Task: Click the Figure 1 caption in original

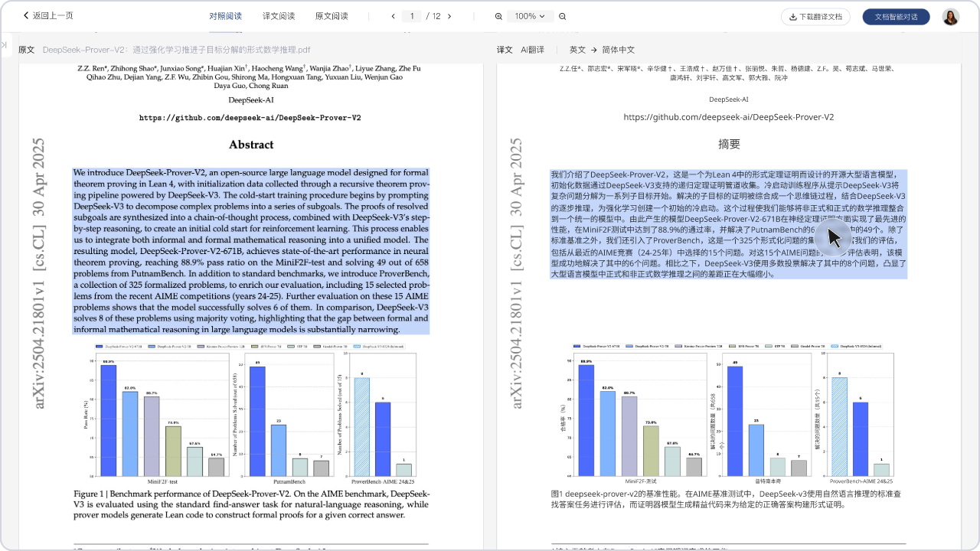Action: 251,504
